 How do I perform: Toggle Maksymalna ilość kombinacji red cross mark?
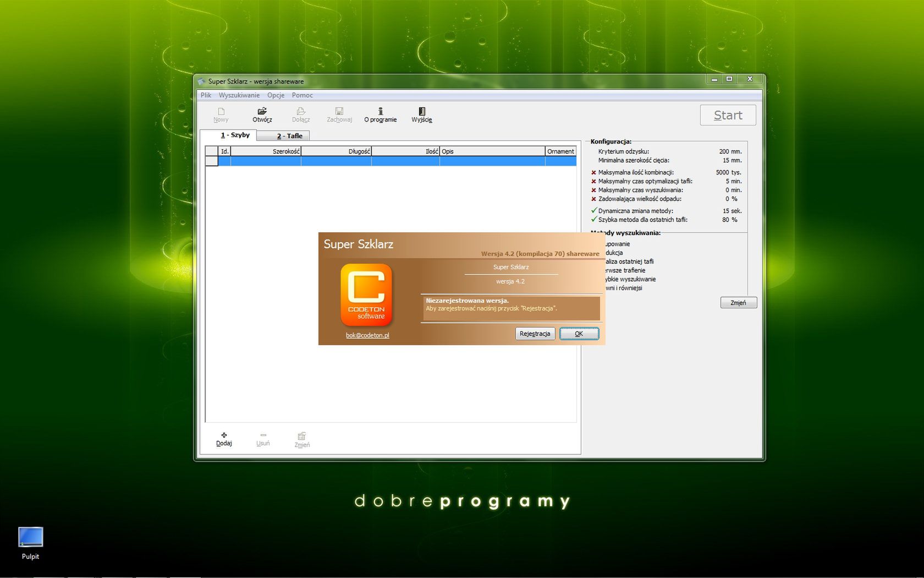[x=593, y=172]
